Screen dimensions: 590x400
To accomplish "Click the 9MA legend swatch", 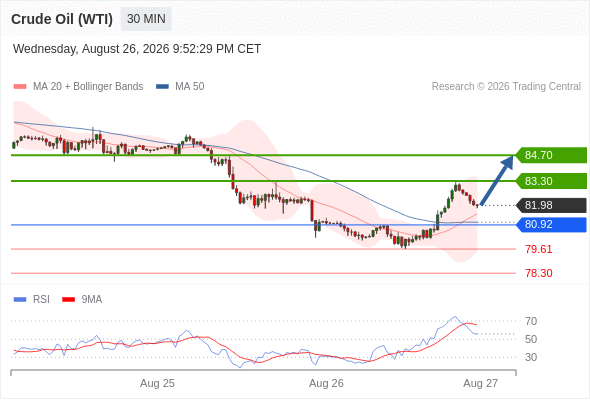I will click(68, 300).
